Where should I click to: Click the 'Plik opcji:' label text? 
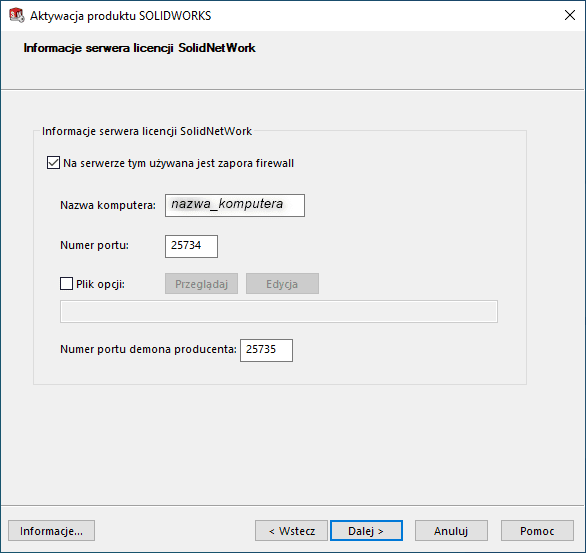pyautogui.click(x=100, y=284)
